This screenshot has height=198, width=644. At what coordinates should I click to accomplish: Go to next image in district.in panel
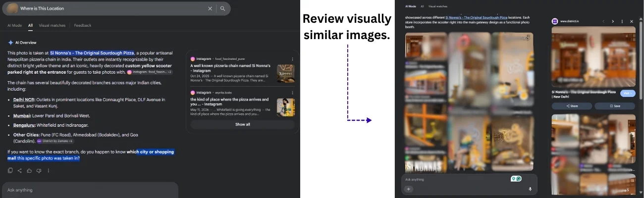coord(613,22)
